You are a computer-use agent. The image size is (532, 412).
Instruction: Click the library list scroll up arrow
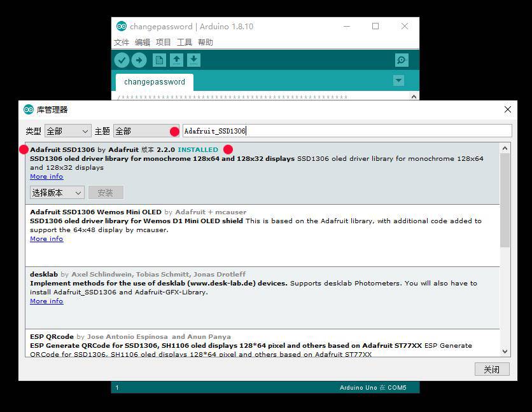505,149
